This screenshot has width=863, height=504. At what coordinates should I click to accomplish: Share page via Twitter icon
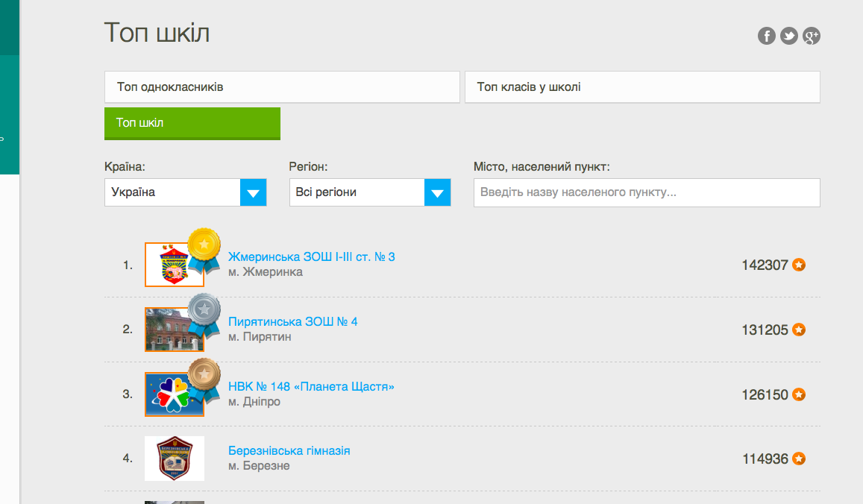[788, 36]
